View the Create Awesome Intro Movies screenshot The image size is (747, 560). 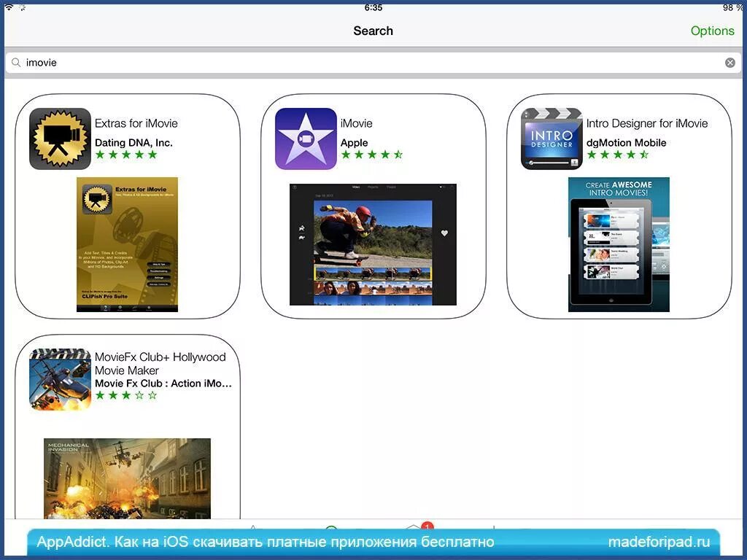pyautogui.click(x=619, y=245)
